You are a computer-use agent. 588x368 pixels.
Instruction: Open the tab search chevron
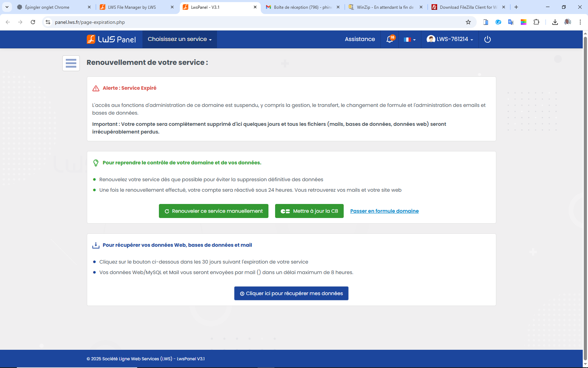7,7
